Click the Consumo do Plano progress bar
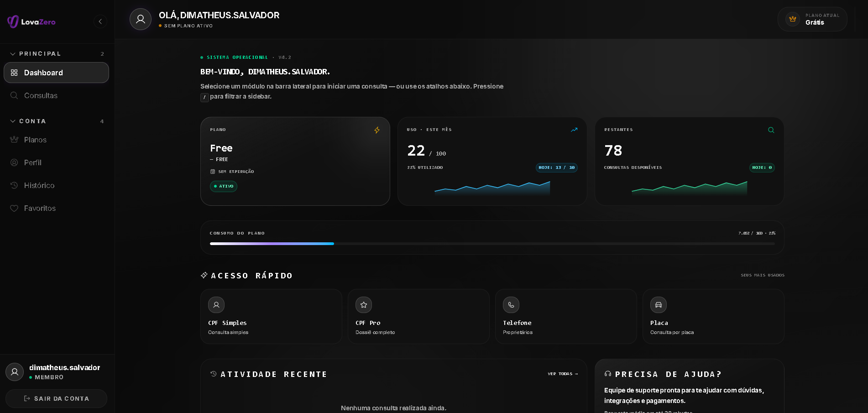Image resolution: width=868 pixels, height=413 pixels. click(x=492, y=244)
